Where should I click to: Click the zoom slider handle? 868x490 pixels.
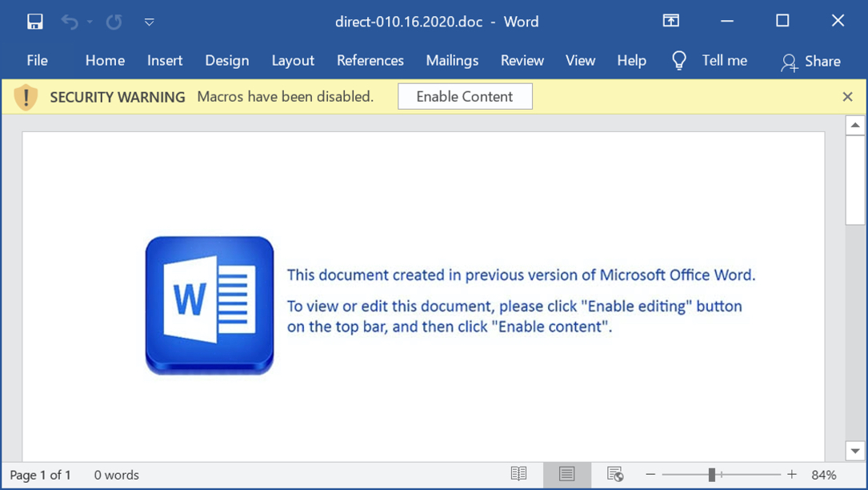(x=712, y=475)
